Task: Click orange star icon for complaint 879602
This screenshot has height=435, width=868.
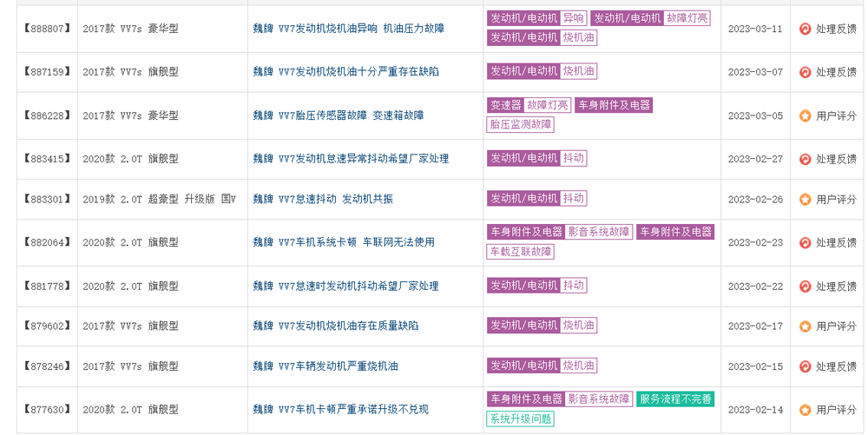Action: (805, 326)
